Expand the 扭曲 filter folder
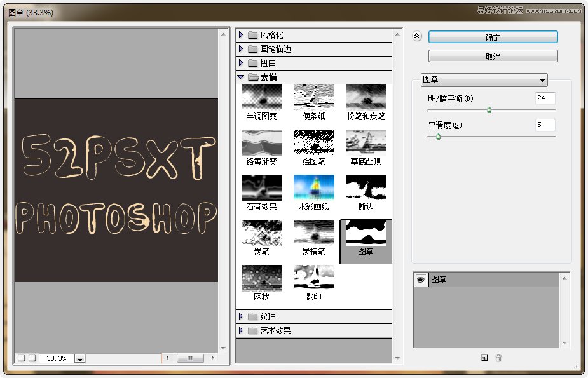The width and height of the screenshot is (588, 378). click(241, 62)
